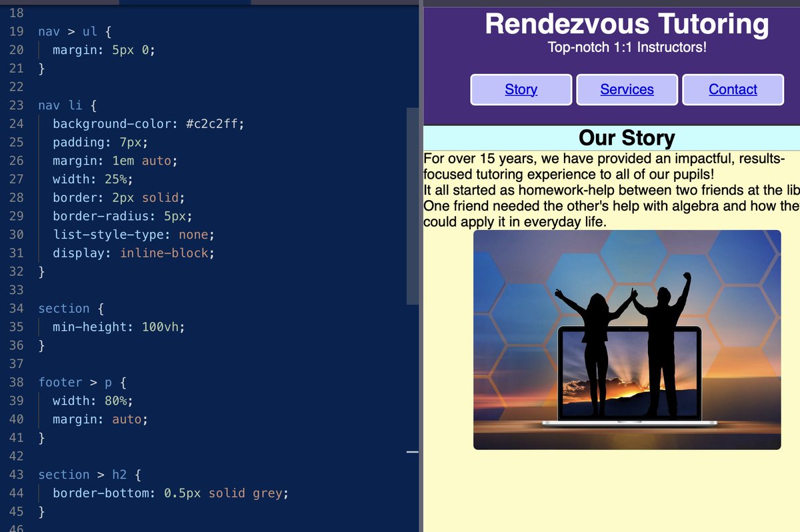This screenshot has height=532, width=800.
Task: Click the "list-style-type: none;" declaration
Action: [134, 235]
